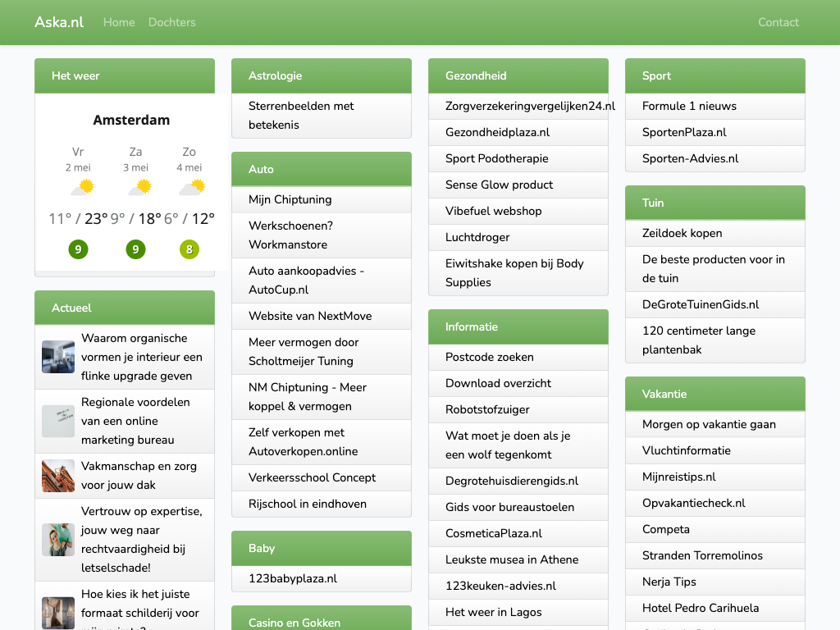Open Mijnreistips.nl link
The image size is (840, 630).
(x=678, y=477)
